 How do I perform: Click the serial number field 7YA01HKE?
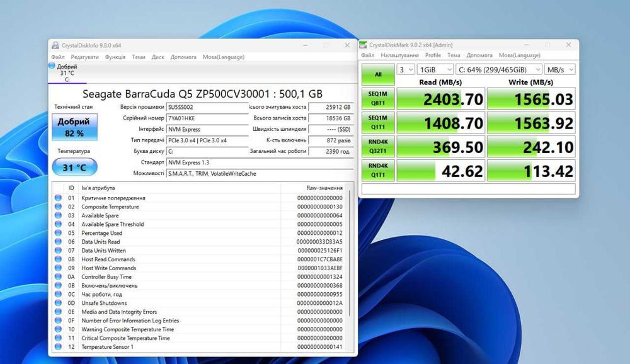[207, 118]
